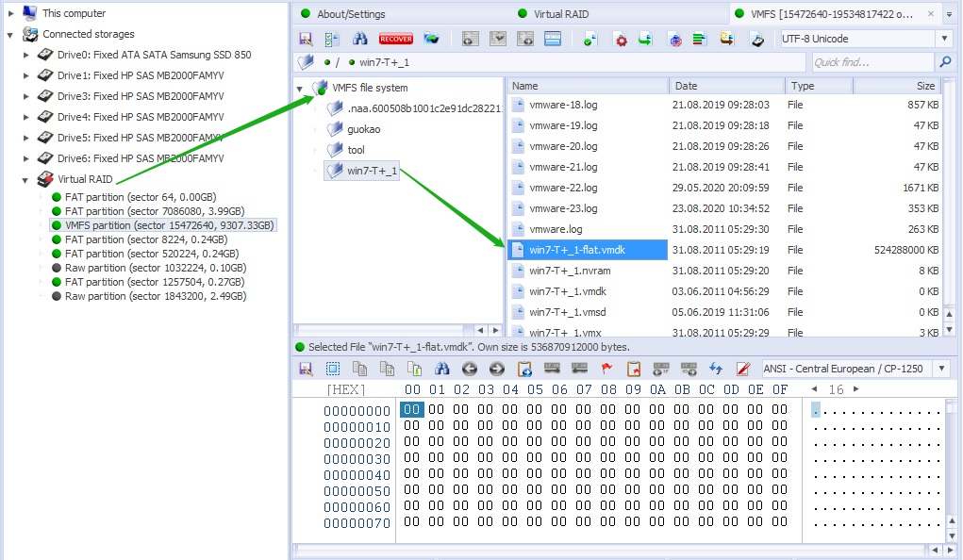Viewport: 963px width, 560px height.
Task: Click the blue window layout icon in the file toolbar
Action: [553, 40]
